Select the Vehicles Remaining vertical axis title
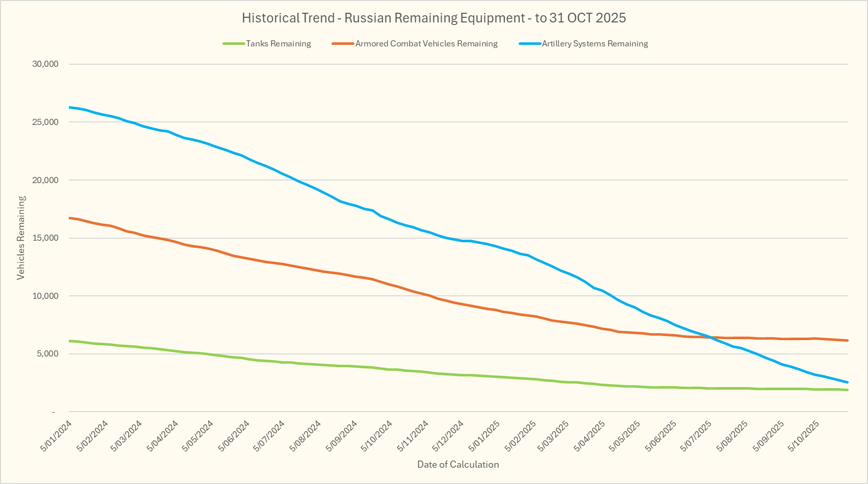The width and height of the screenshot is (868, 484). pyautogui.click(x=21, y=238)
